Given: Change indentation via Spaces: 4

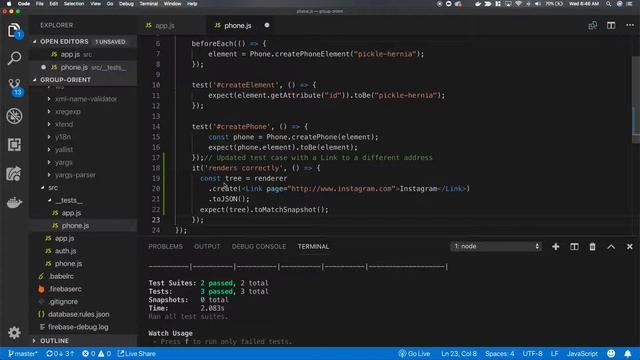Looking at the screenshot, I should pos(499,353).
